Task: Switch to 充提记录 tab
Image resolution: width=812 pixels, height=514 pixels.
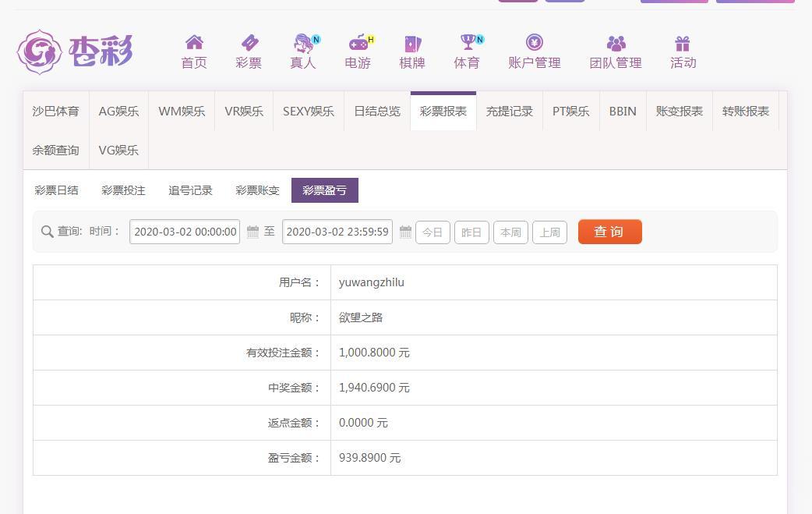Action: coord(510,111)
